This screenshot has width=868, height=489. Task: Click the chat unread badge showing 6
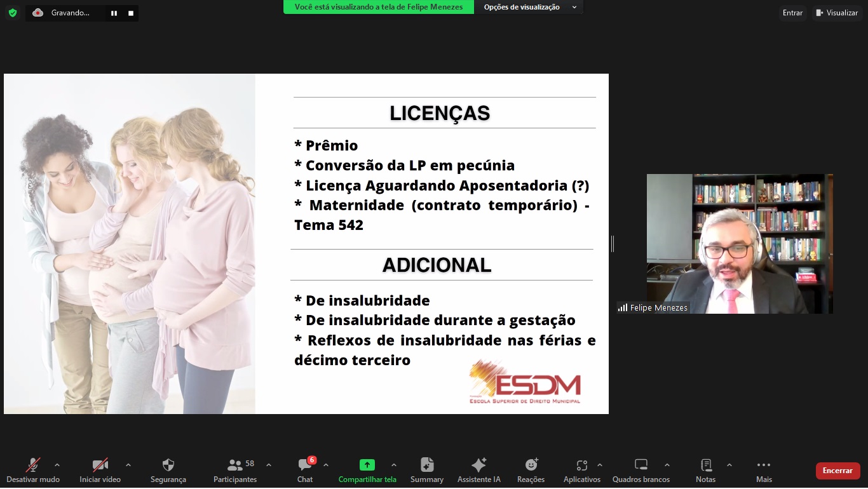click(312, 460)
